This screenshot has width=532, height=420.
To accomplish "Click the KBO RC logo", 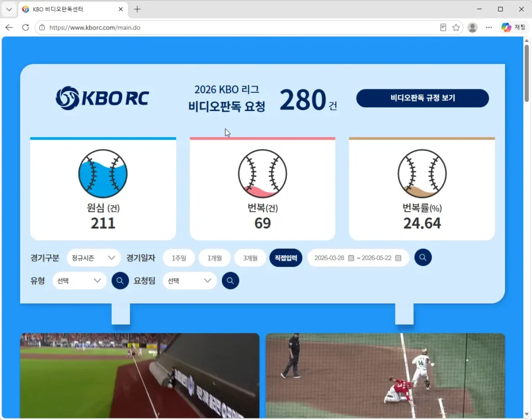I will tap(102, 98).
